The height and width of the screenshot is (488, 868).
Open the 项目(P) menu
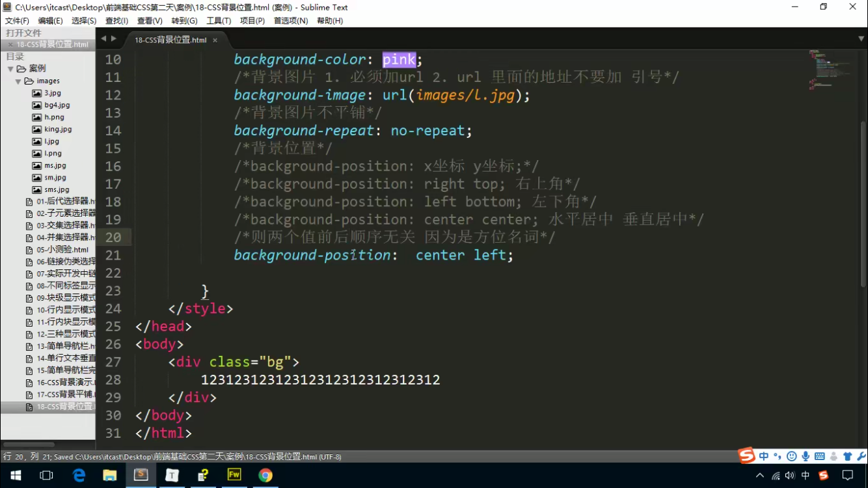tap(252, 21)
